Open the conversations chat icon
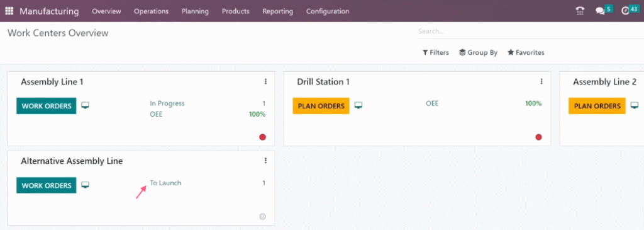644x230 pixels. tap(600, 11)
